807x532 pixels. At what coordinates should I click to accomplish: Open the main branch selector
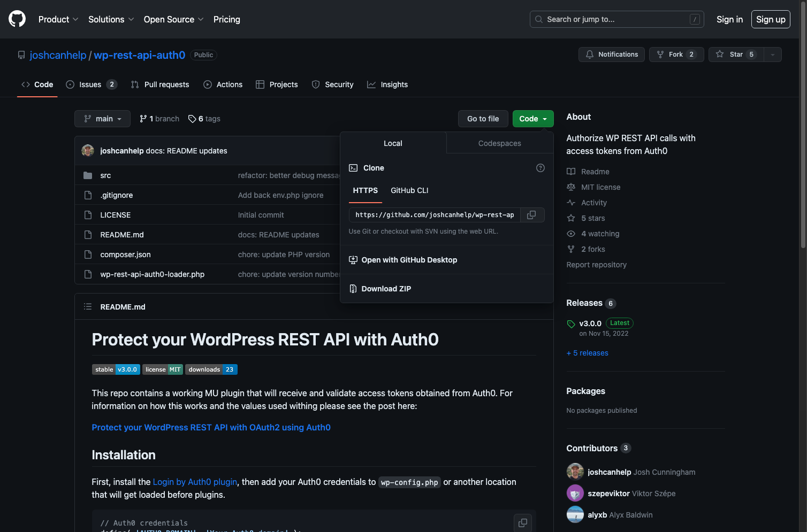[103, 119]
